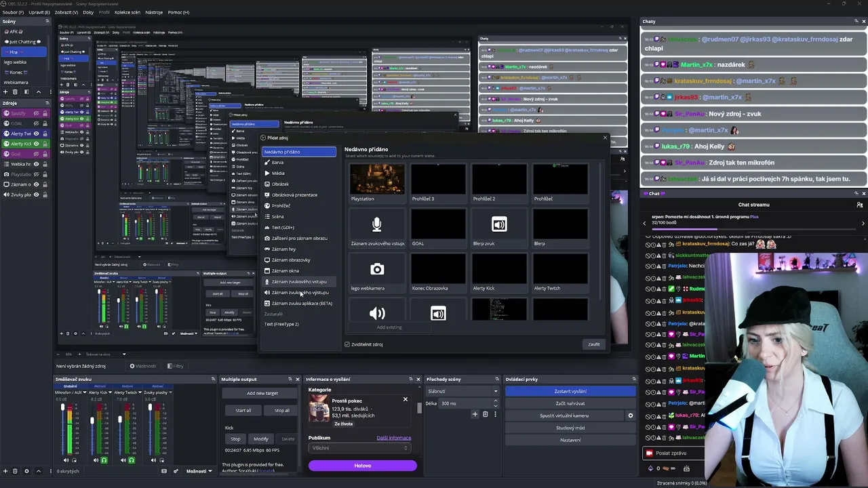Image resolution: width=868 pixels, height=488 pixels.
Task: Collapse the goal banner with its left arrow
Action: tap(645, 222)
